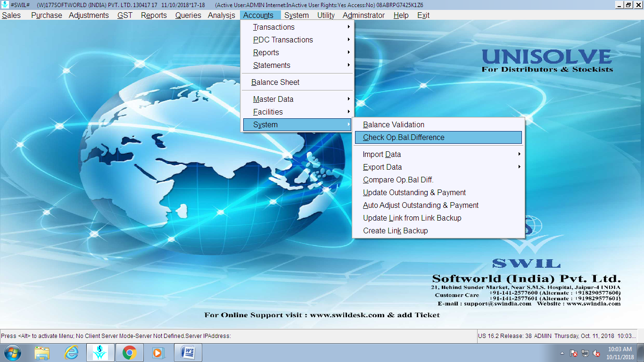
Task: Open the Utility menu
Action: pos(326,15)
